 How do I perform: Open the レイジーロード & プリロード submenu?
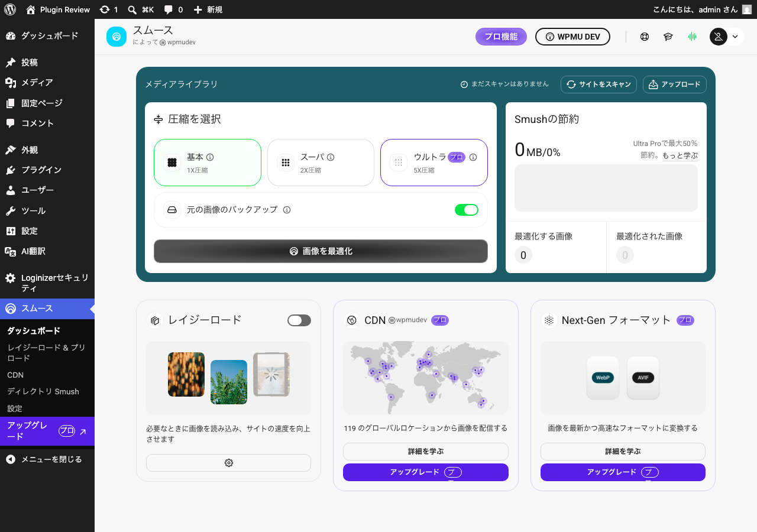point(47,353)
